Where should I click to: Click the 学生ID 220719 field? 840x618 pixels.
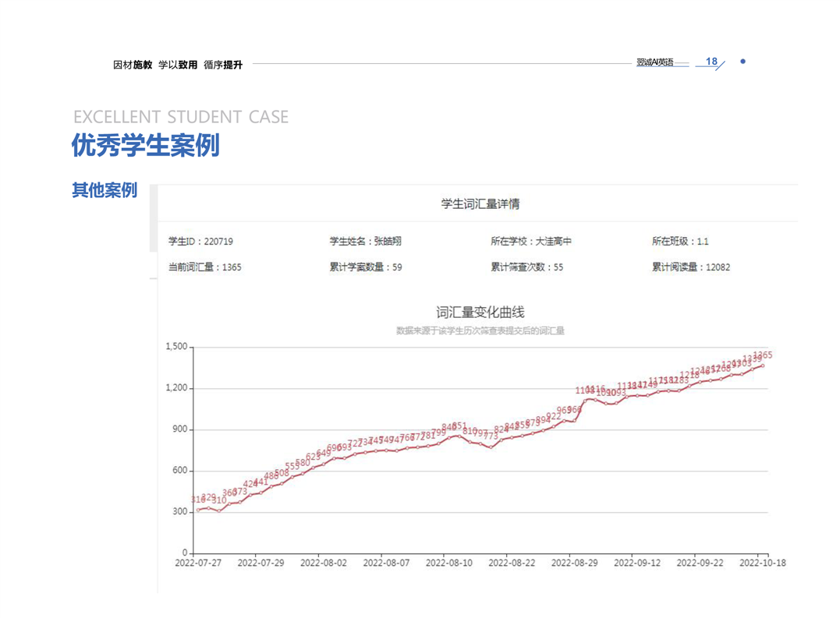200,242
